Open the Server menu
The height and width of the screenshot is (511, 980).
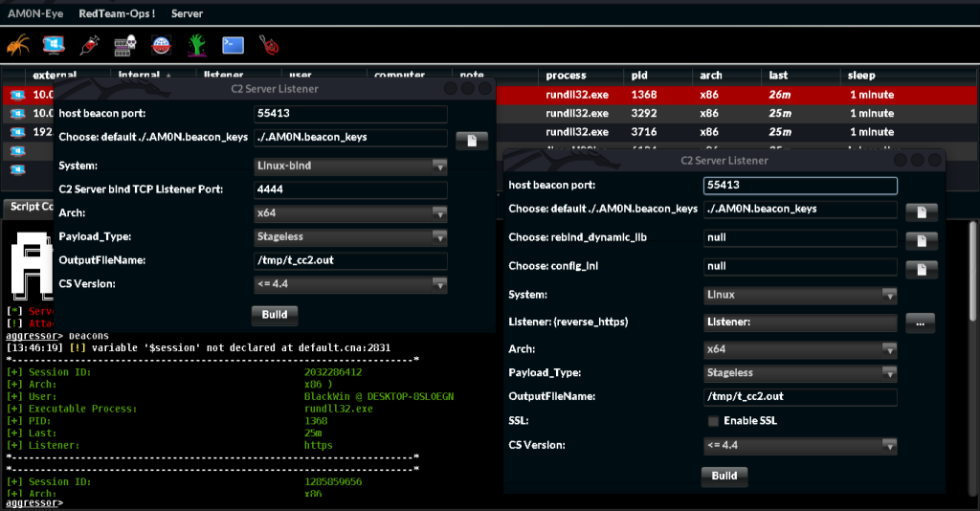(187, 14)
